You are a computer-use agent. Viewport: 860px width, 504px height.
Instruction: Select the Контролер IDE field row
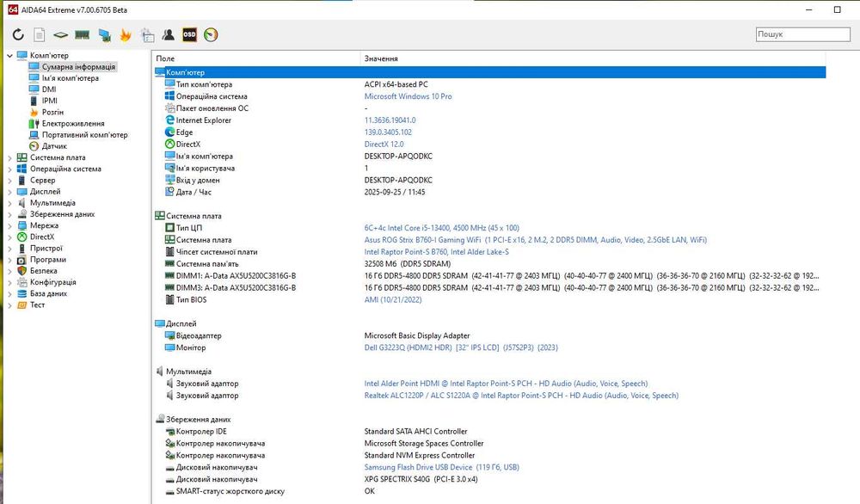tap(489, 432)
